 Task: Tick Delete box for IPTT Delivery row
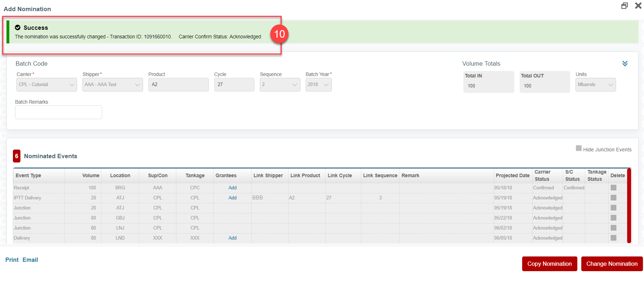613,198
